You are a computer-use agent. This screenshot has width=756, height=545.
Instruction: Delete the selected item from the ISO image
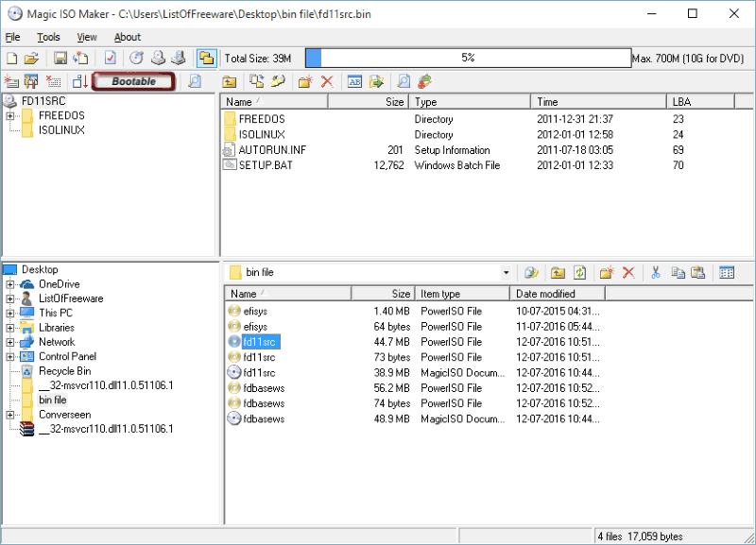pyautogui.click(x=327, y=82)
